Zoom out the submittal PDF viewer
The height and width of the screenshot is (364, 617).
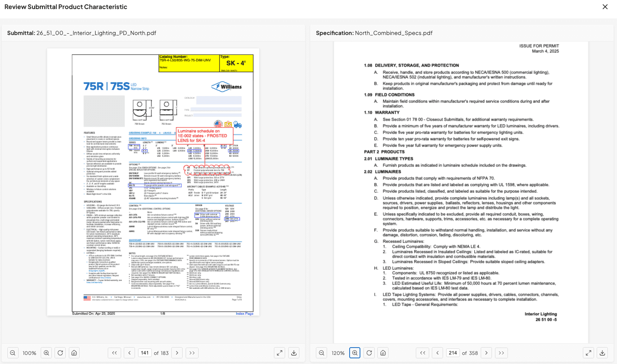pyautogui.click(x=13, y=353)
